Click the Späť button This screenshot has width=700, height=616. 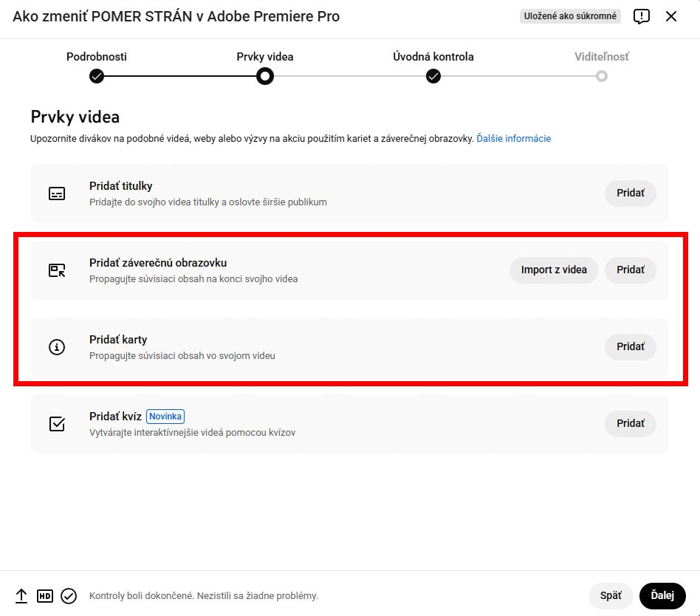611,596
